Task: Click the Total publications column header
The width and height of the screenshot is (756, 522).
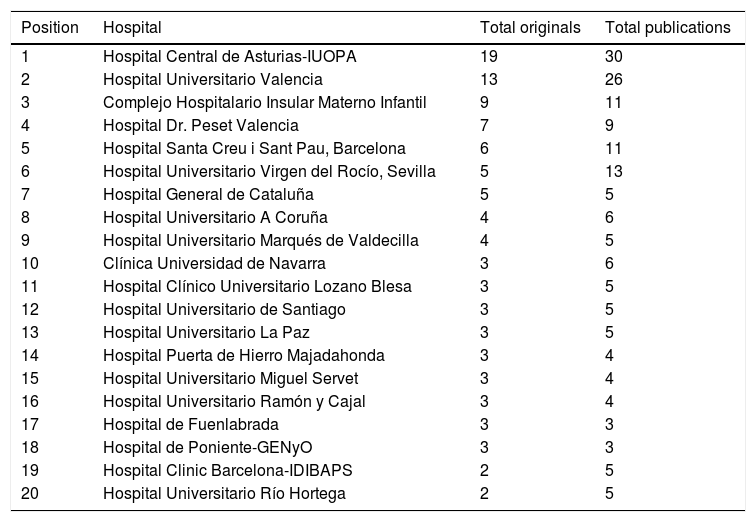Action: pyautogui.click(x=667, y=27)
